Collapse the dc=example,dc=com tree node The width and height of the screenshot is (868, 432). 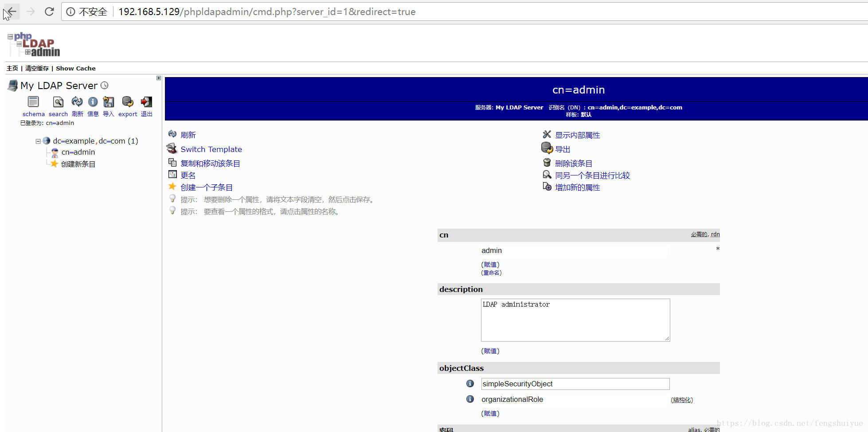(38, 141)
